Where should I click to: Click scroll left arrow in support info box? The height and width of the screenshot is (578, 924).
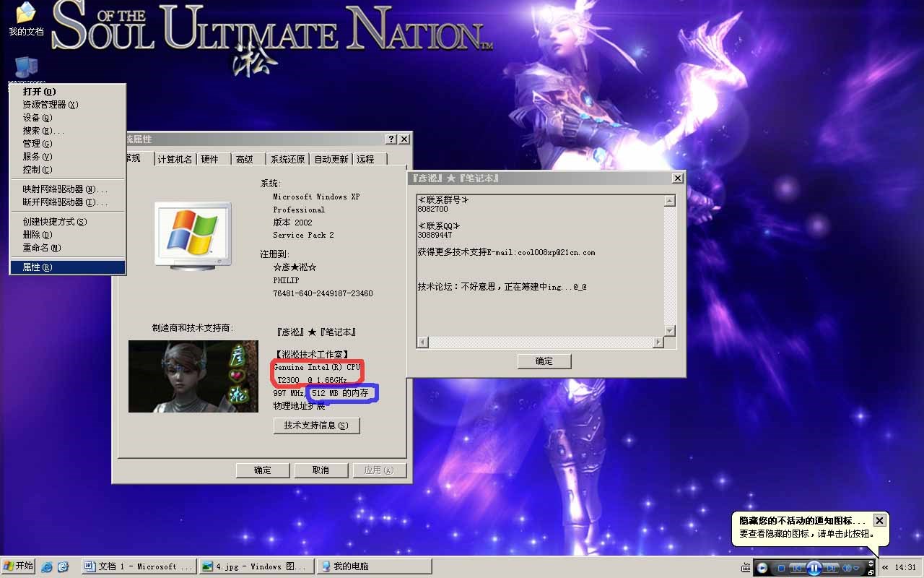[x=423, y=342]
